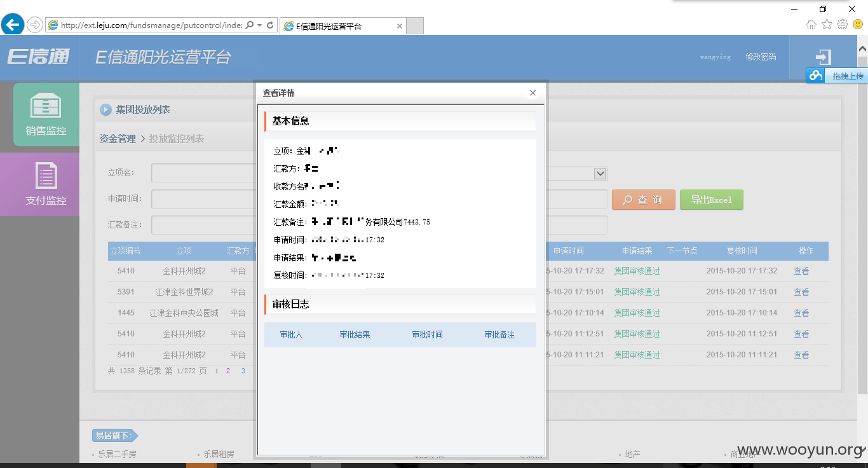Open the browser favorites star icon
868x468 pixels.
(827, 24)
